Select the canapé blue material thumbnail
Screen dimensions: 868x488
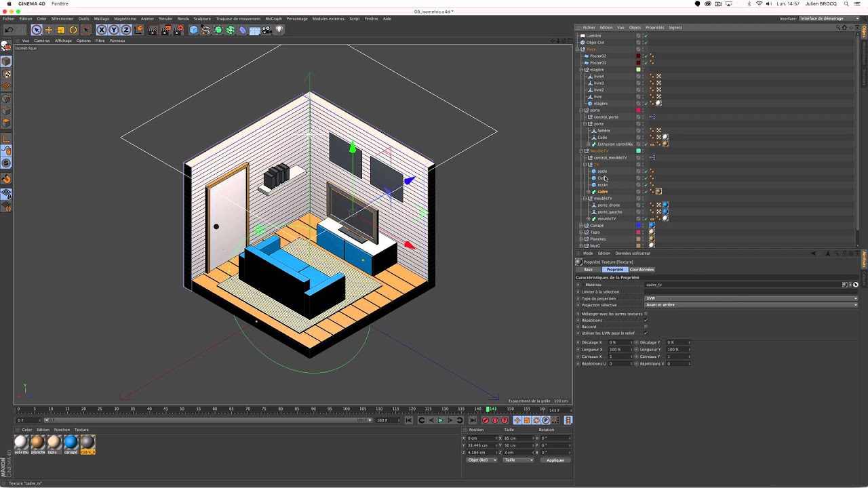(x=71, y=444)
